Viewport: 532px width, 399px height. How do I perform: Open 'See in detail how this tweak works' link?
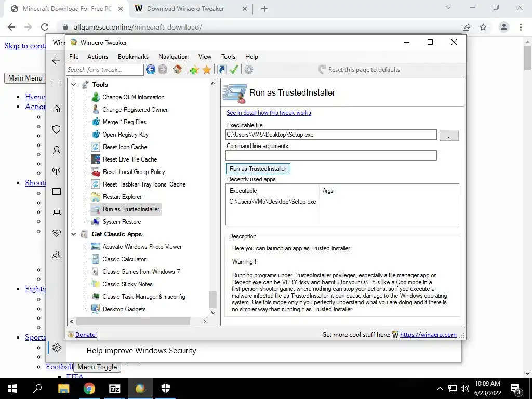coord(269,113)
